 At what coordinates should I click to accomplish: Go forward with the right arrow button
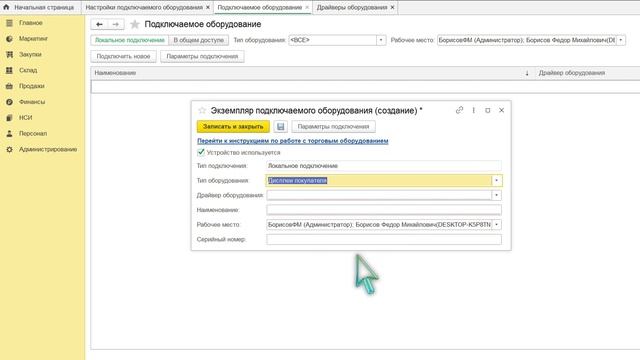(116, 24)
